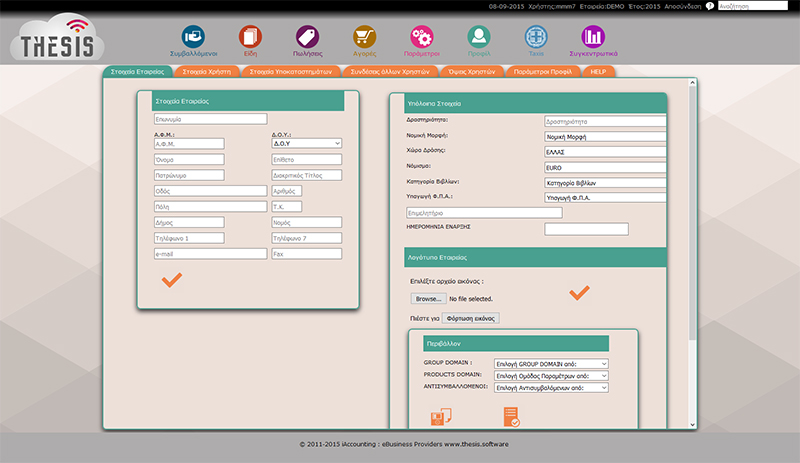The height and width of the screenshot is (463, 800).
Task: Click the orange checkmark under company details
Action: point(171,282)
